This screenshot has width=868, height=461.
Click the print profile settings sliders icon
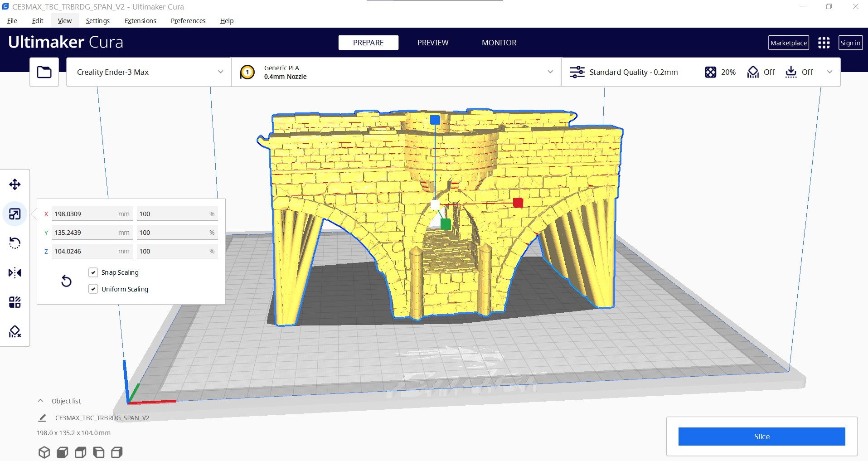pos(577,72)
